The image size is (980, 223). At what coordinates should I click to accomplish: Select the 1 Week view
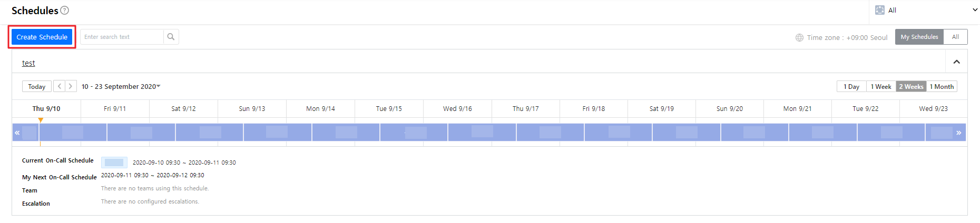click(x=880, y=87)
